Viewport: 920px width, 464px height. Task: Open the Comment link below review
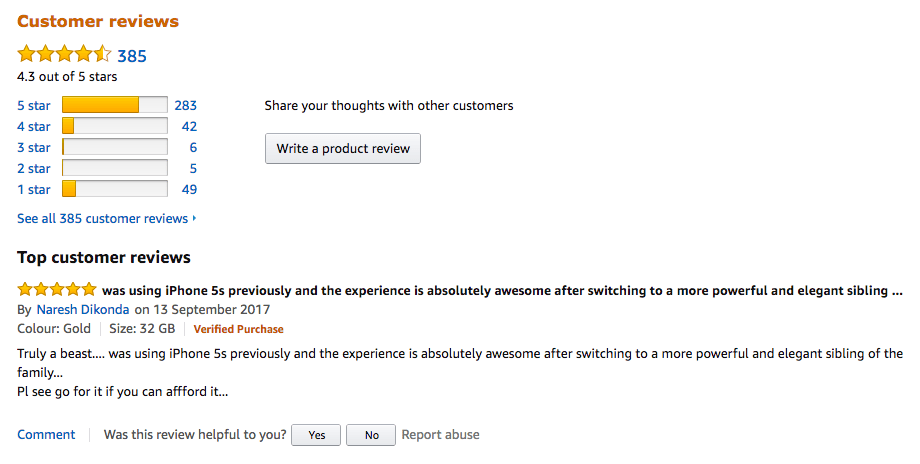point(46,434)
